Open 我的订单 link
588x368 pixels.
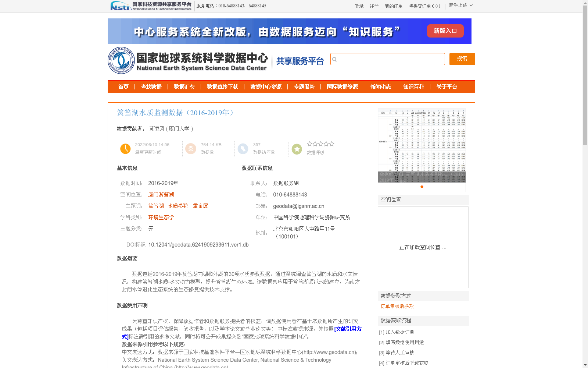point(394,6)
